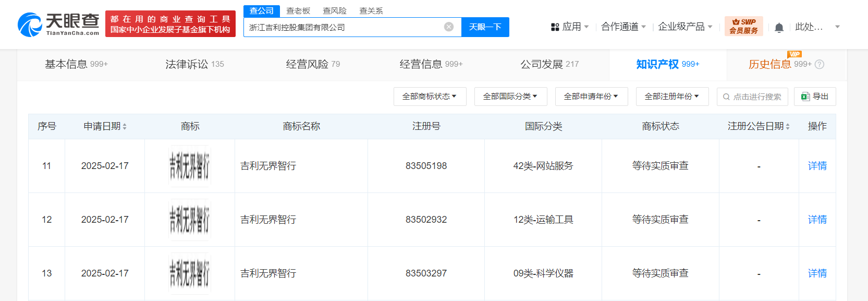Expand the user account 此处… menu

click(x=817, y=27)
